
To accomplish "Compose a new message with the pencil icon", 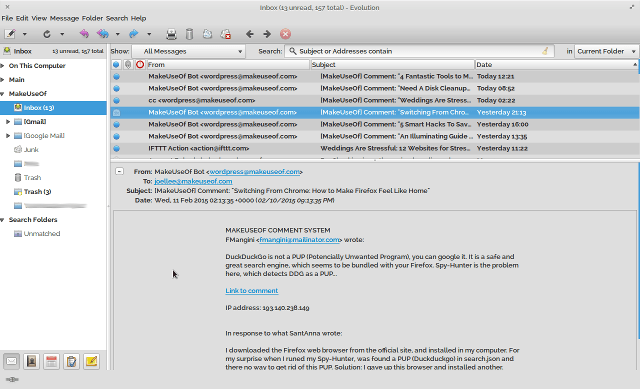I will pos(10,34).
